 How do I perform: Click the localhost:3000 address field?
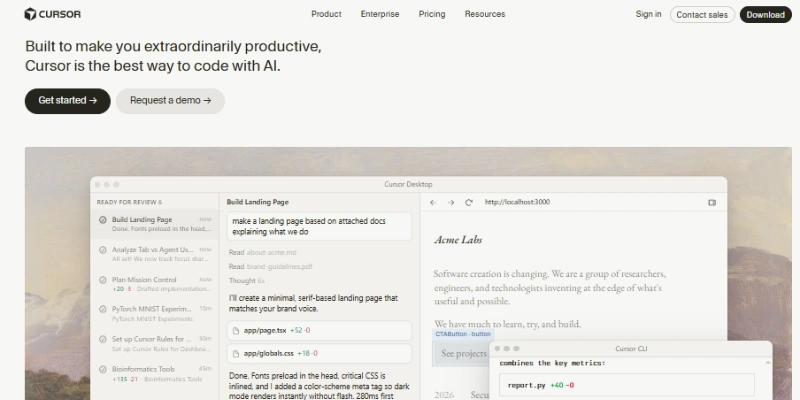pyautogui.click(x=517, y=202)
